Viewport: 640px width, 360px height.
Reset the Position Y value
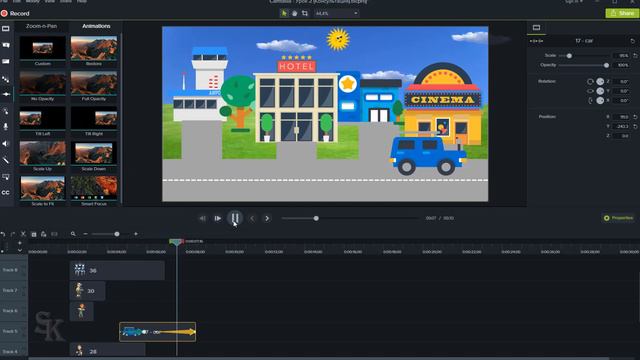636,127
